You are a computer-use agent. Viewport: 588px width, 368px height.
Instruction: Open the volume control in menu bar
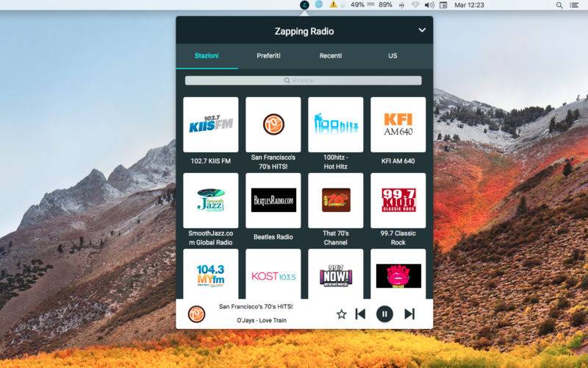pos(429,5)
